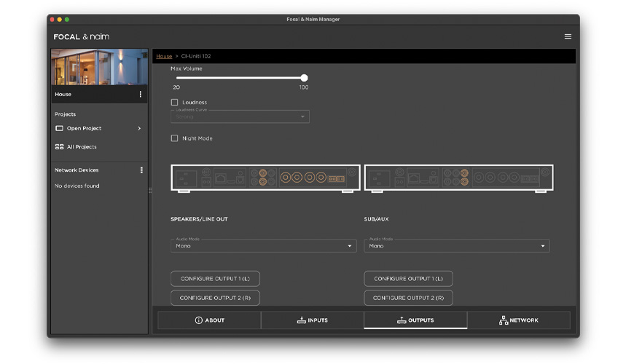The height and width of the screenshot is (364, 626).
Task: Open the Loudness Curve dropdown
Action: tap(240, 116)
